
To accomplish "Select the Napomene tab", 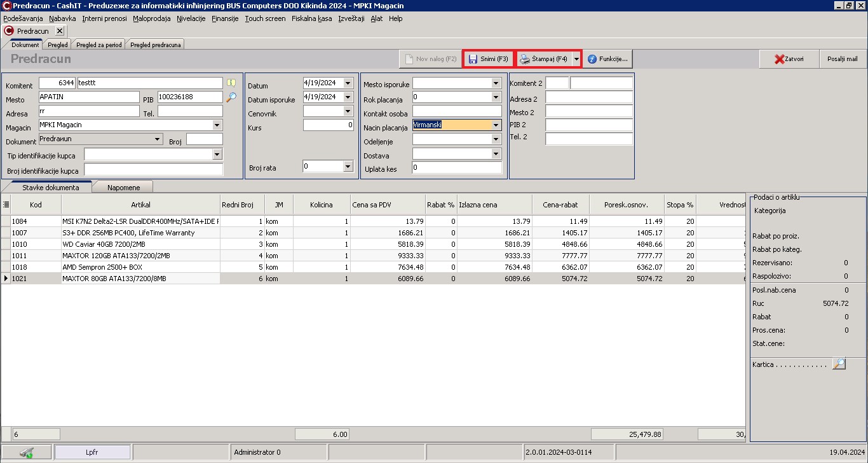I will (x=123, y=188).
